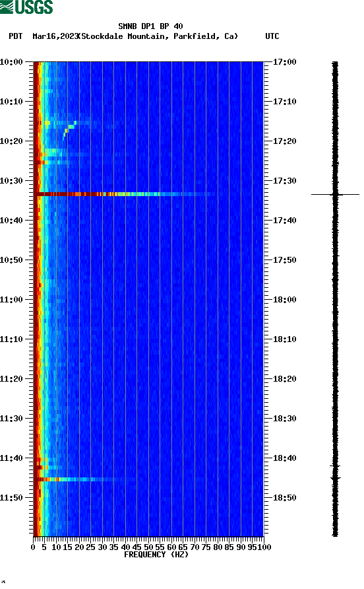This screenshot has width=364, height=589.
Task: Click the 11:00 PDT time label
Action: pyautogui.click(x=11, y=300)
